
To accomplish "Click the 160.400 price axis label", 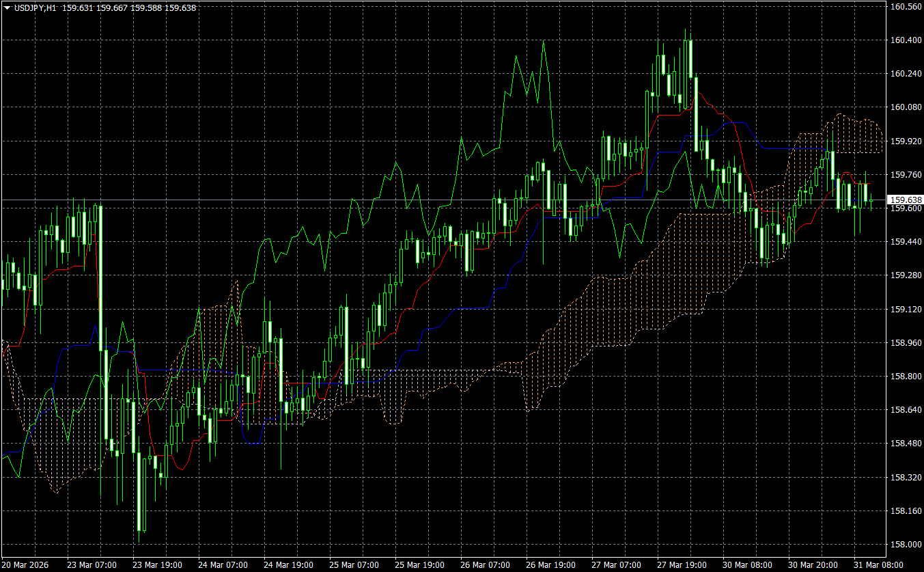I will 904,40.
